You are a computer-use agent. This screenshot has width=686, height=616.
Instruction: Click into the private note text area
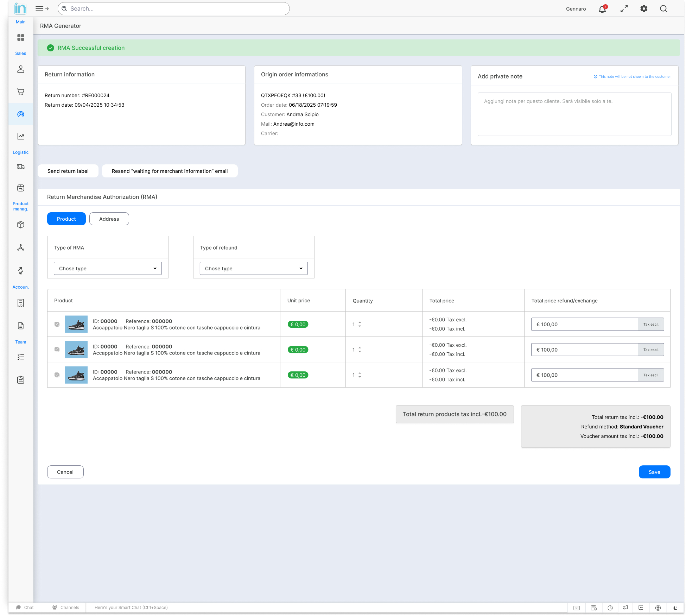[574, 114]
